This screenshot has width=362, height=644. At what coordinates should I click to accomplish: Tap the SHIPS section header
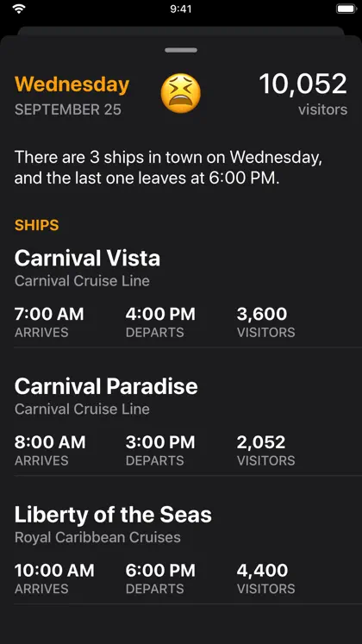pyautogui.click(x=36, y=225)
